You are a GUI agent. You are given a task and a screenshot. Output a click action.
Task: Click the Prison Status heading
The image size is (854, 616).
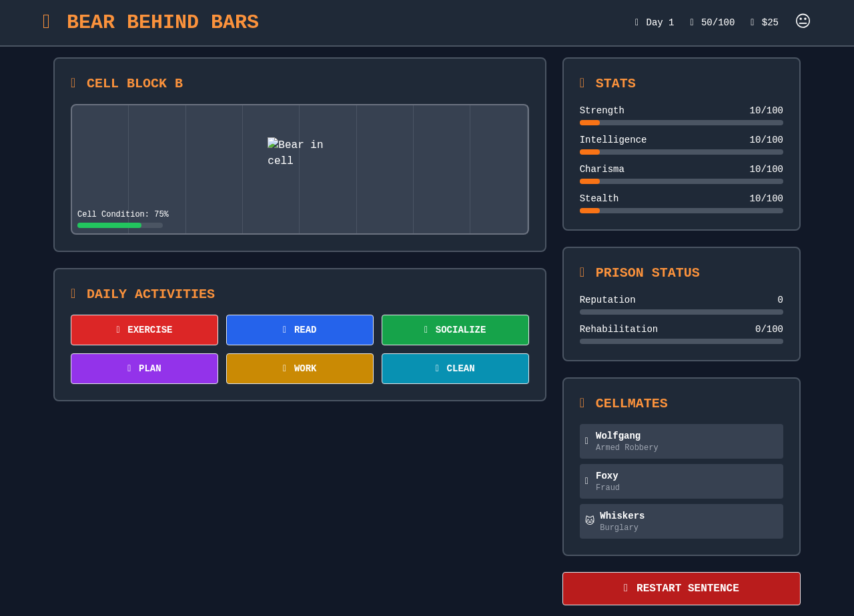pos(647,273)
